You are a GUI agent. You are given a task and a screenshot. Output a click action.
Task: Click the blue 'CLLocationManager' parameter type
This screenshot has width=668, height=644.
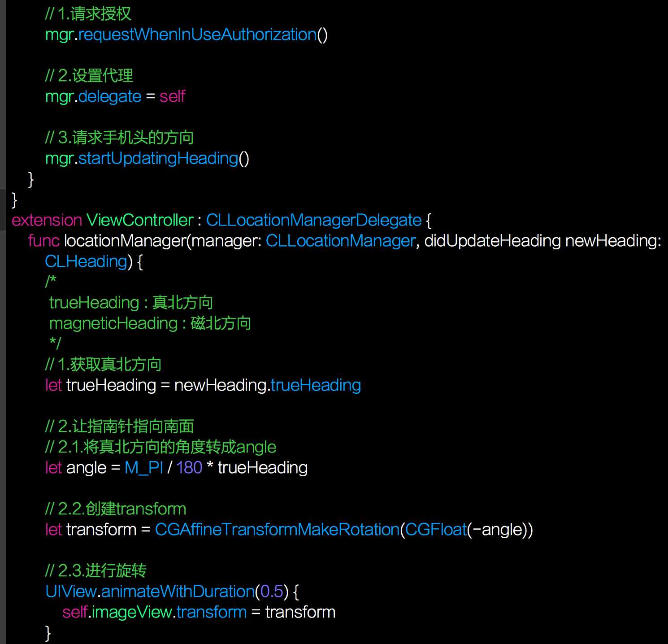(341, 241)
